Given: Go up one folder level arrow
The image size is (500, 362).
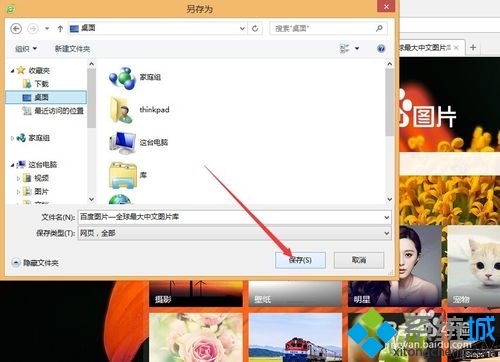Looking at the screenshot, I should 60,29.
